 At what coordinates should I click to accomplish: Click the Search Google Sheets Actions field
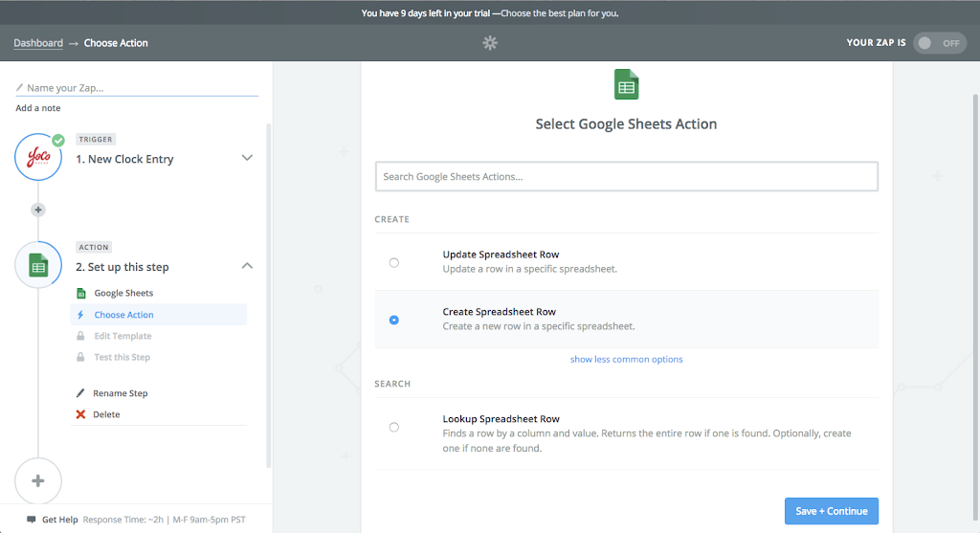626,176
